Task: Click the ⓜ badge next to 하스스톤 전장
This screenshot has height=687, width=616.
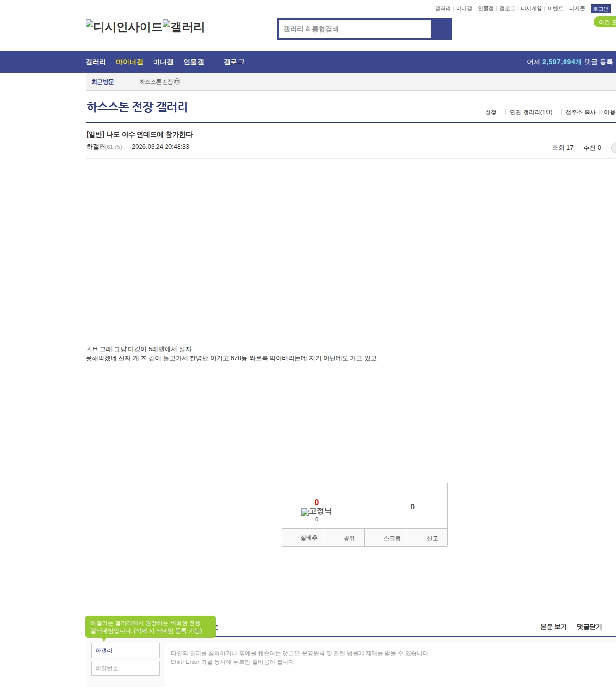Action: (177, 82)
